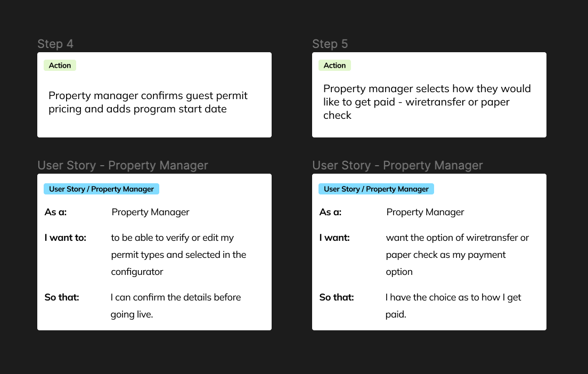Image resolution: width=588 pixels, height=374 pixels.
Task: Click 'I can confirm the details before going live' text
Action: 176,306
